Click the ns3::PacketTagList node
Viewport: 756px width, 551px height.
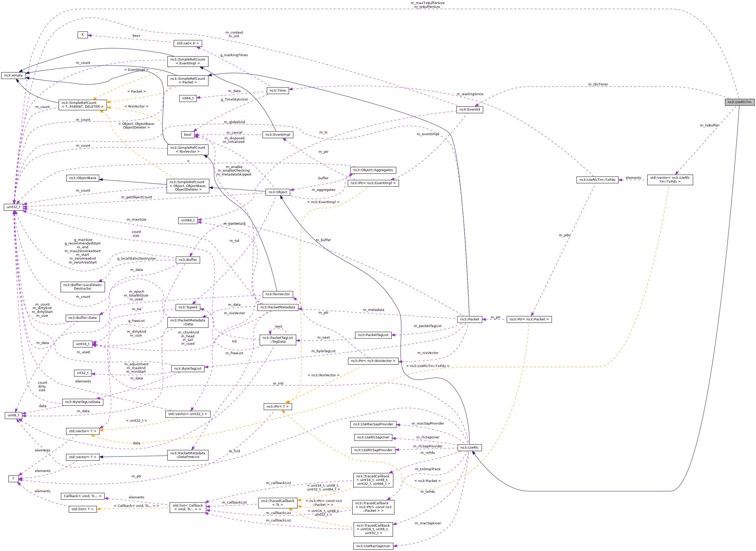373,335
